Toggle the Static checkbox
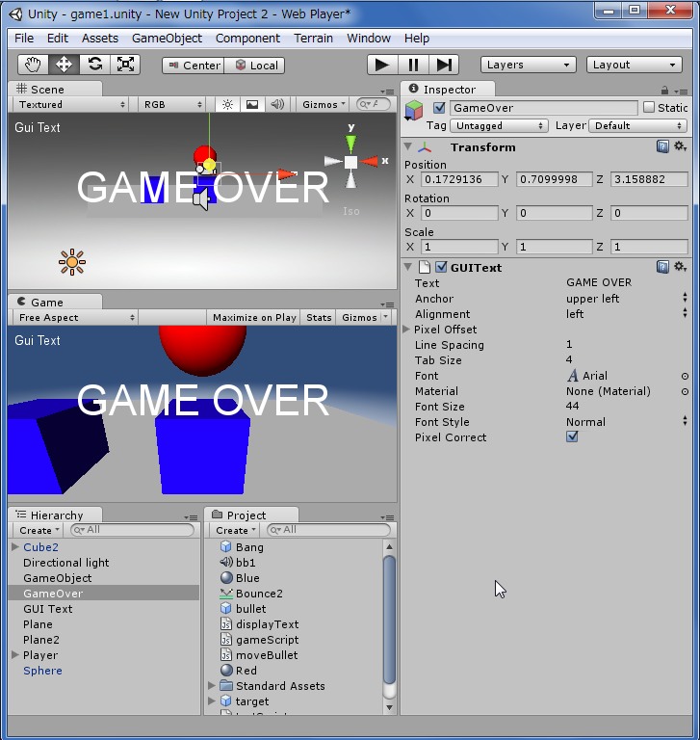Screen dimensions: 700x740 (648, 108)
